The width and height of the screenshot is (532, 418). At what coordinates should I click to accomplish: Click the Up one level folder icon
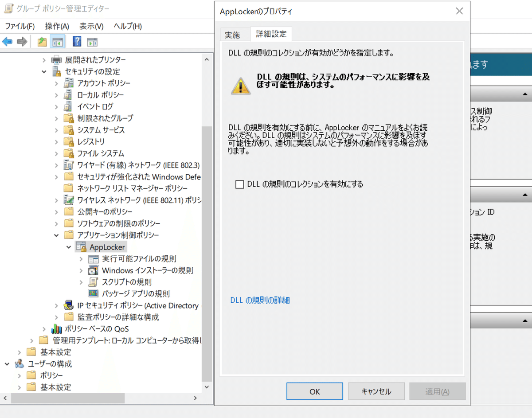pos(42,42)
